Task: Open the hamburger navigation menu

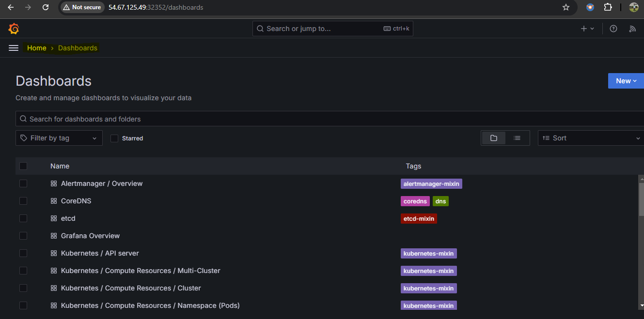Action: pos(14,48)
